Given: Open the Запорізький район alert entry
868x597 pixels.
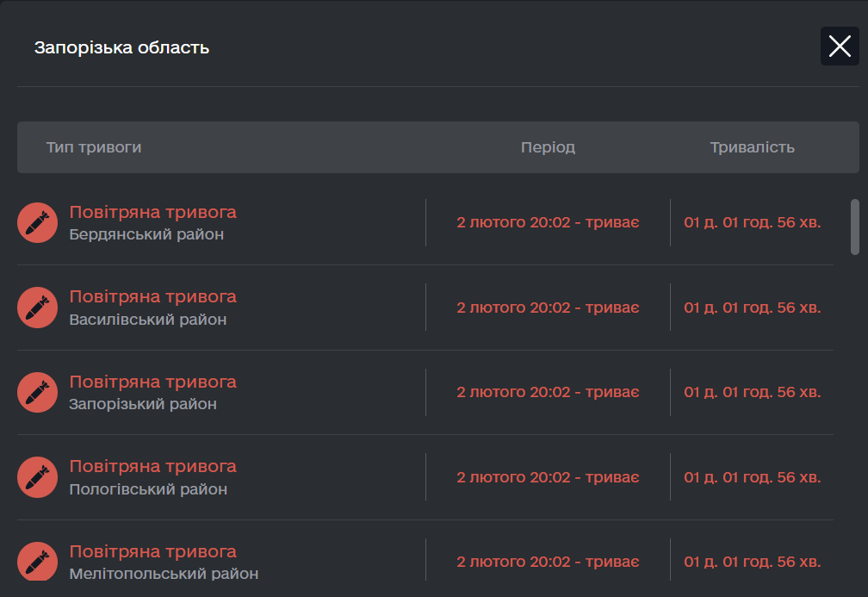Looking at the screenshot, I should click(x=152, y=382).
